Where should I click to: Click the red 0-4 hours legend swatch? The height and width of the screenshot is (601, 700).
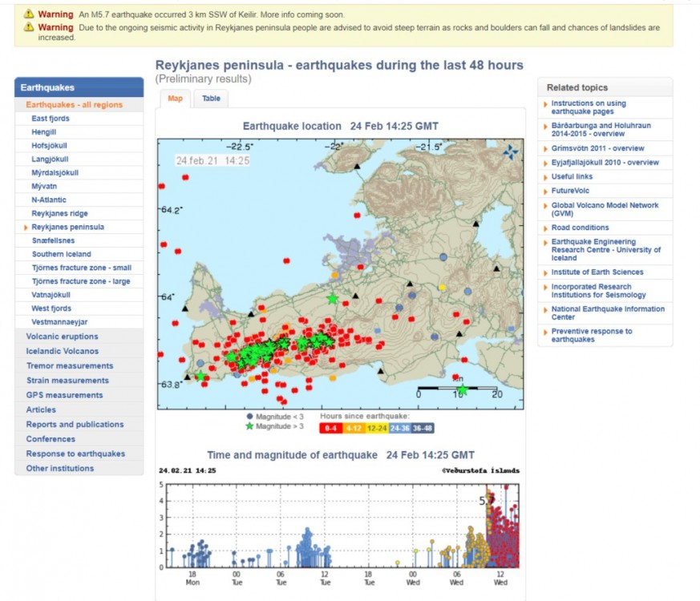[x=331, y=428]
